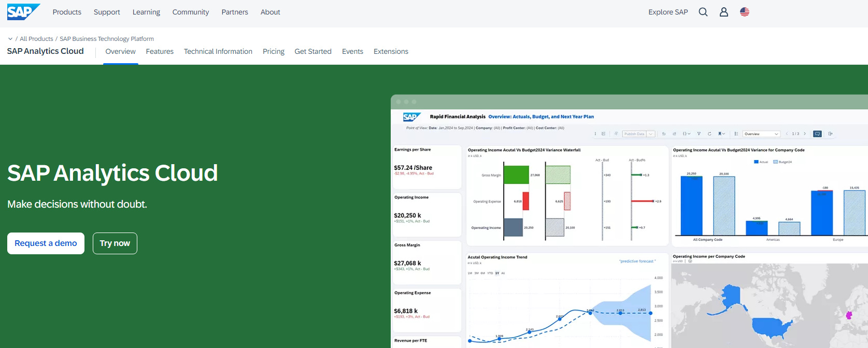Screen dimensions: 868x348
Task: Select the 3M trend time range
Action: pyautogui.click(x=476, y=273)
